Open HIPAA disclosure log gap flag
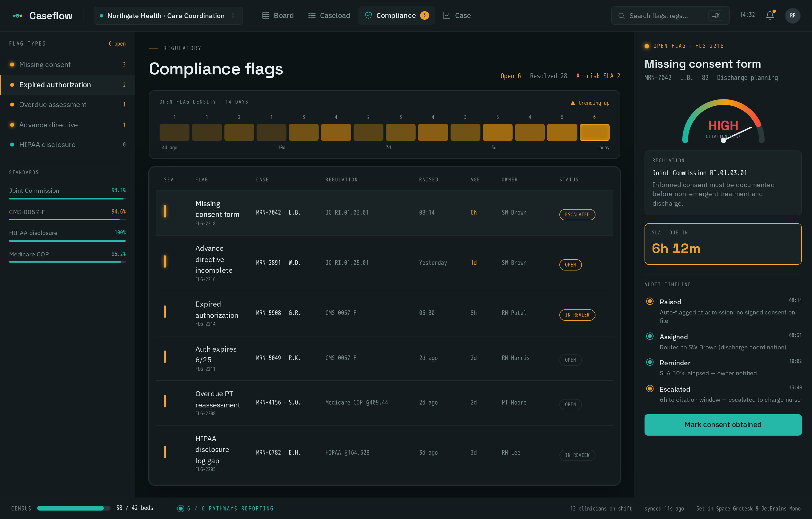The height and width of the screenshot is (519, 812). [384, 453]
